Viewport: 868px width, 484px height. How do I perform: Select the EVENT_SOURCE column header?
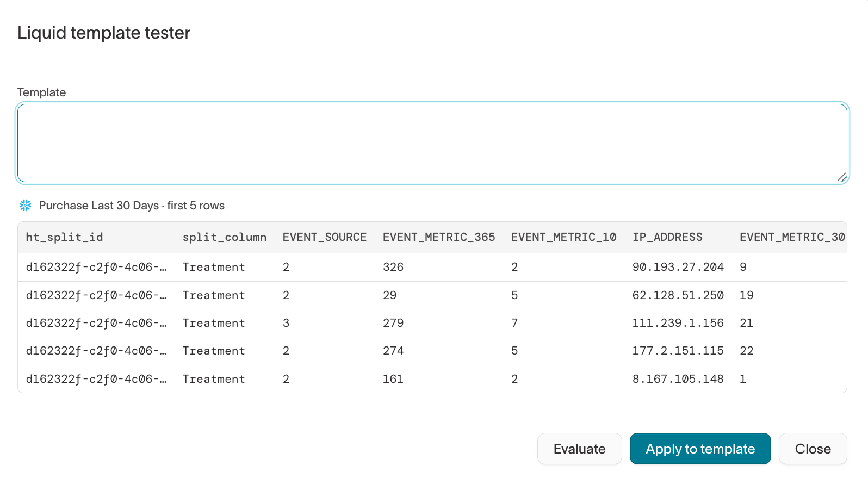pyautogui.click(x=325, y=237)
